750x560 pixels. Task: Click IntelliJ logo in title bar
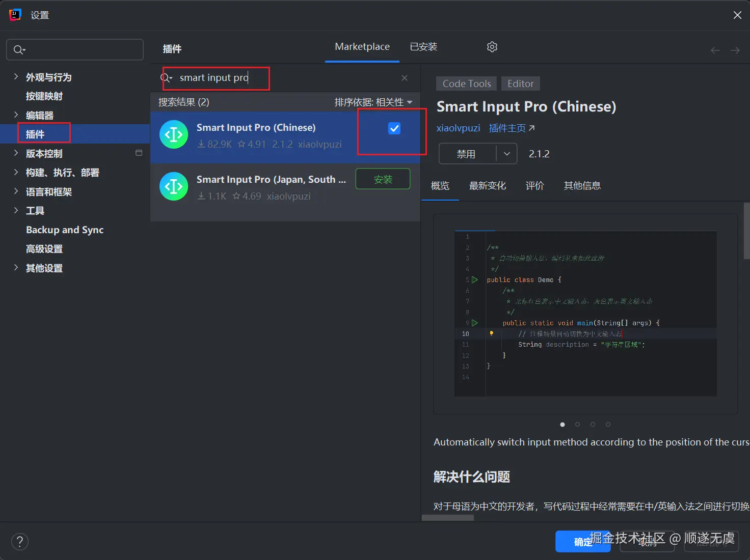[x=15, y=15]
